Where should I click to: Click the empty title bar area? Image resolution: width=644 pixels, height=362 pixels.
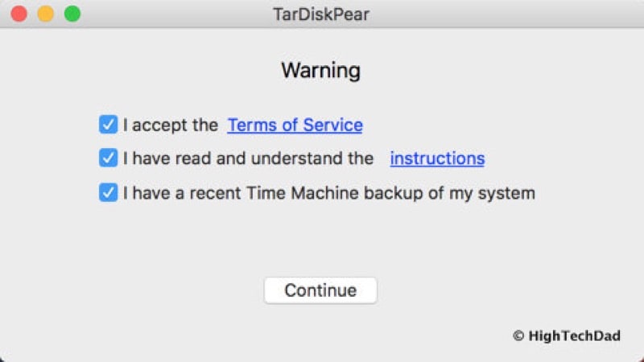(x=483, y=14)
